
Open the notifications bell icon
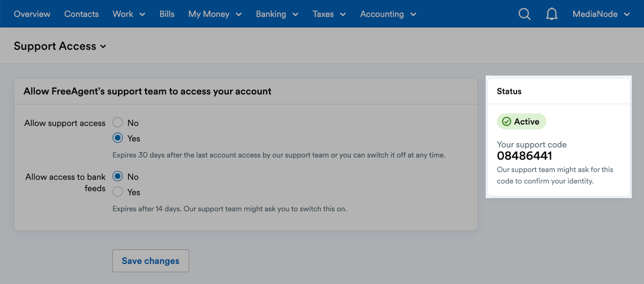click(x=551, y=14)
